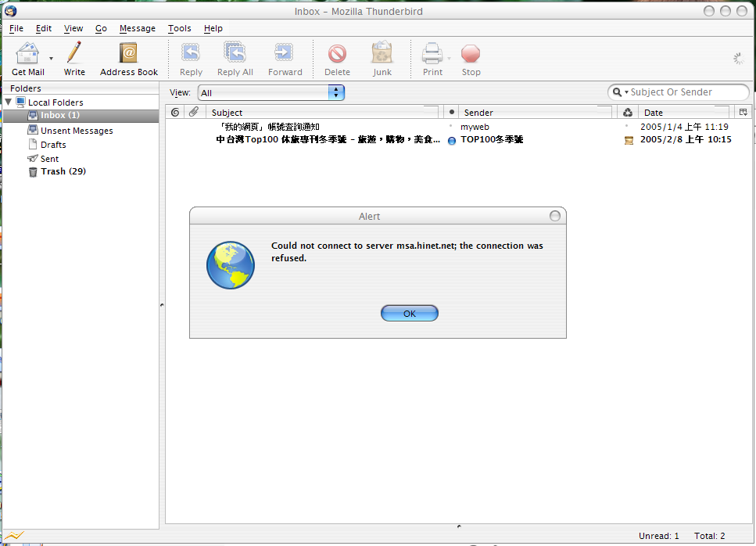Image resolution: width=756 pixels, height=546 pixels.
Task: Click the Forward toolbar icon
Action: [x=285, y=54]
